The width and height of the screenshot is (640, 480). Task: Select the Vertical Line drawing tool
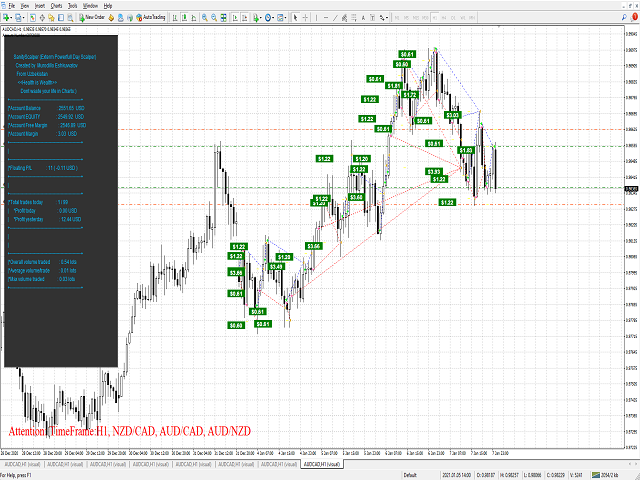pos(316,18)
